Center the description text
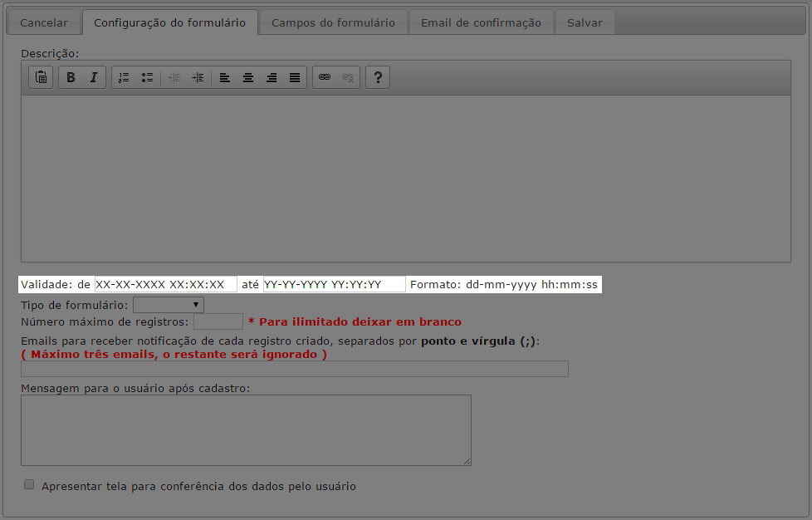 248,77
